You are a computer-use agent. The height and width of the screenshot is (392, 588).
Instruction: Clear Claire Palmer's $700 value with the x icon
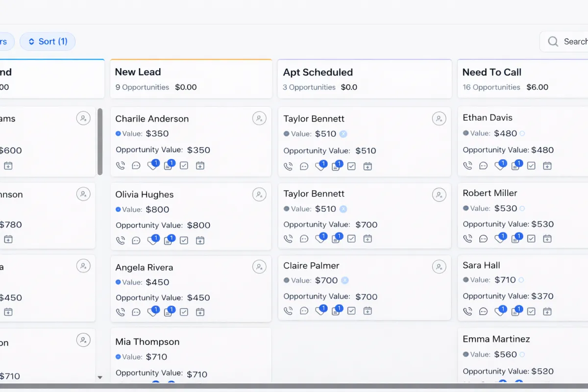coord(344,280)
